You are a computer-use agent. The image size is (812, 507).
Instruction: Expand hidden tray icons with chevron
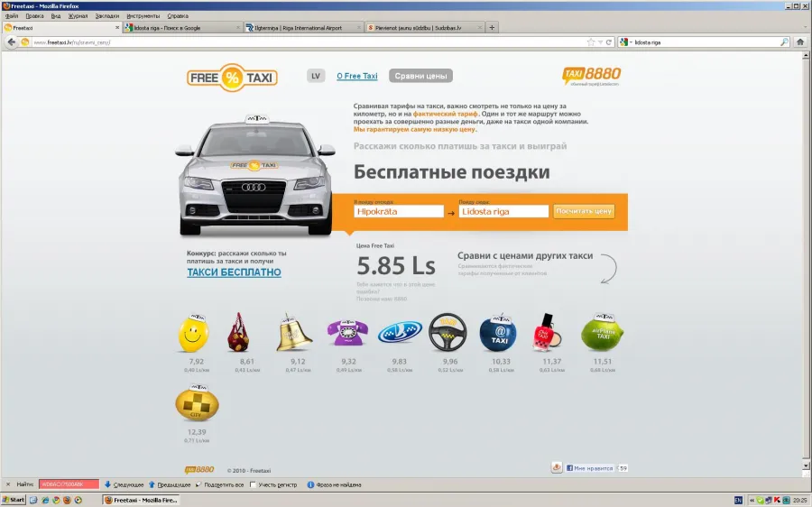pos(752,500)
